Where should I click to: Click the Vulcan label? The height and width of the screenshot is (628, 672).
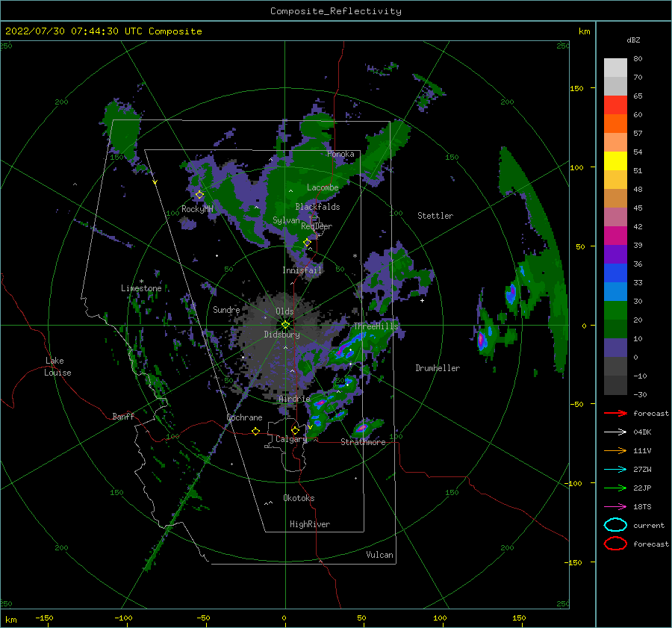(x=379, y=555)
